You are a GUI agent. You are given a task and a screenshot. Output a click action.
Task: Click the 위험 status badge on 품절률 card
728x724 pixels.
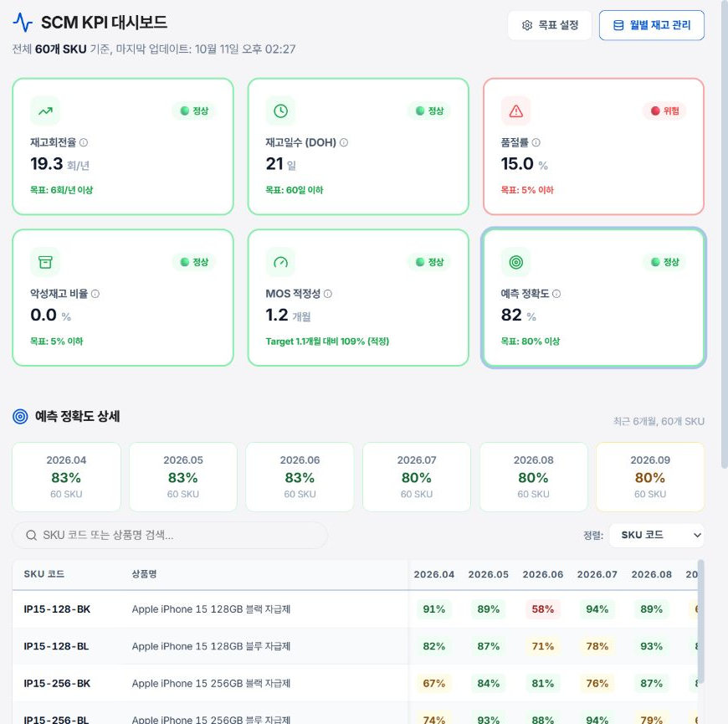click(x=665, y=111)
